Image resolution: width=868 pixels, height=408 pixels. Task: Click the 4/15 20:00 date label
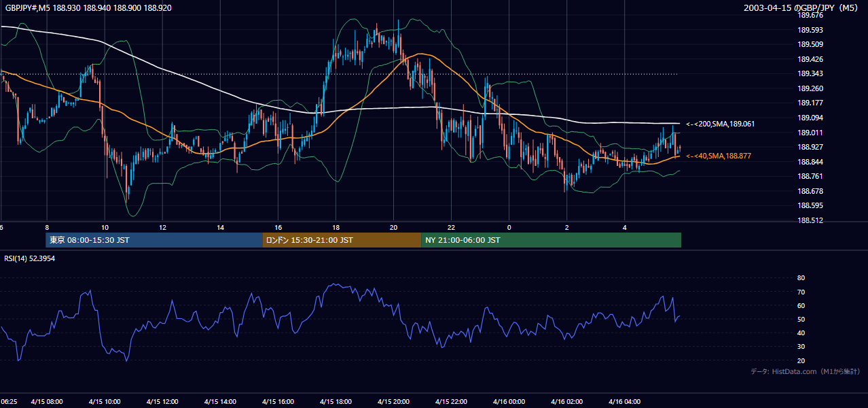[393, 402]
